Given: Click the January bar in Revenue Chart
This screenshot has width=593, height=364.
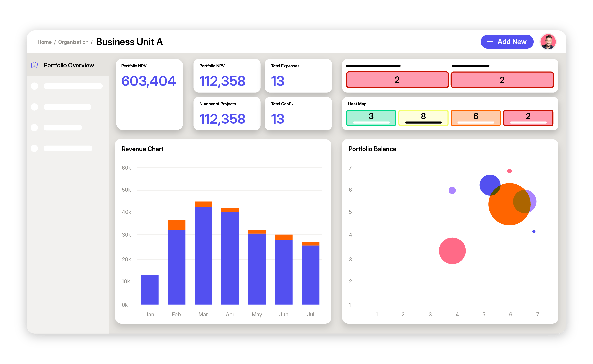Looking at the screenshot, I should coord(150,290).
